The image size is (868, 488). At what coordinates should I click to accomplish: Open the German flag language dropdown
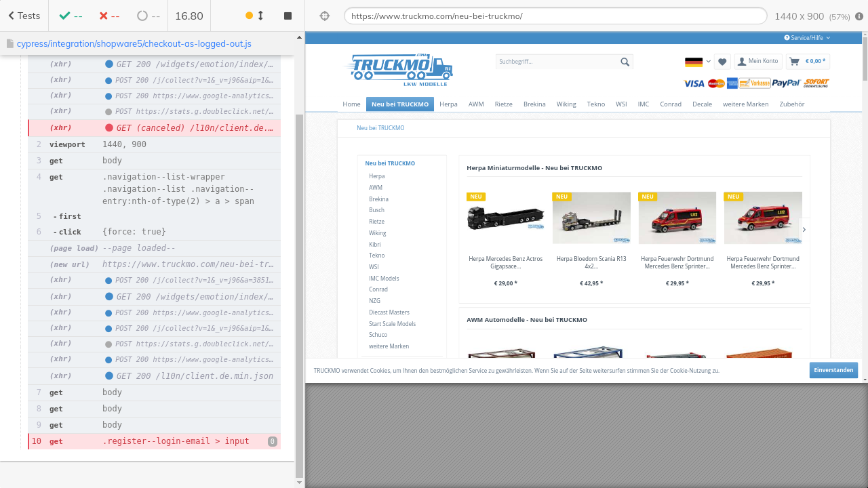click(x=697, y=62)
